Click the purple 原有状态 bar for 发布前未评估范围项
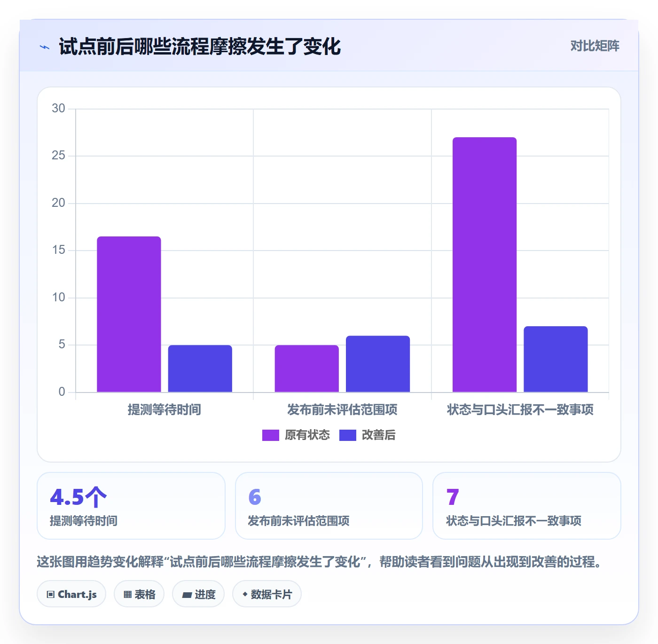 pyautogui.click(x=307, y=369)
